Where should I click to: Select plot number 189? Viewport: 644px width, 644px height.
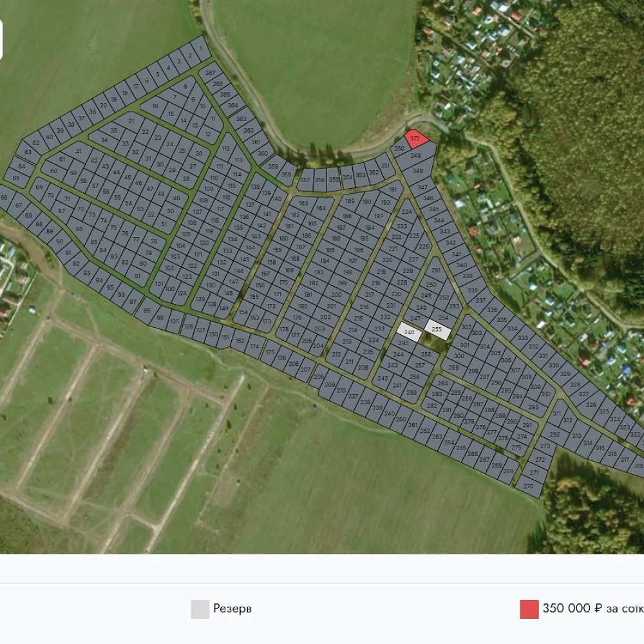[x=350, y=201]
